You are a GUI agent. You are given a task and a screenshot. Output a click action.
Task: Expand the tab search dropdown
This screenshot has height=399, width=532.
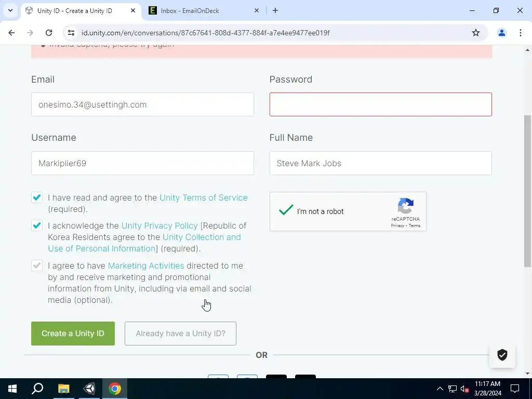click(x=10, y=10)
